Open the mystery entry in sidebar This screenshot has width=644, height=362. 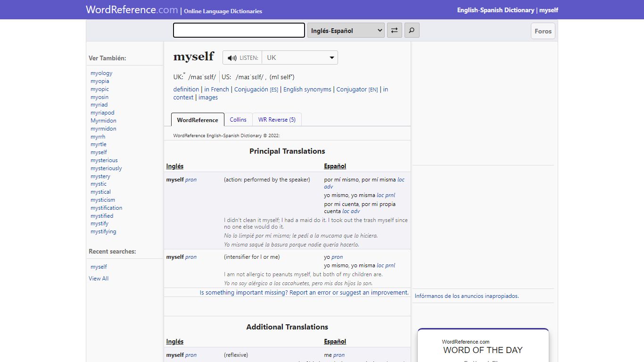pos(100,176)
